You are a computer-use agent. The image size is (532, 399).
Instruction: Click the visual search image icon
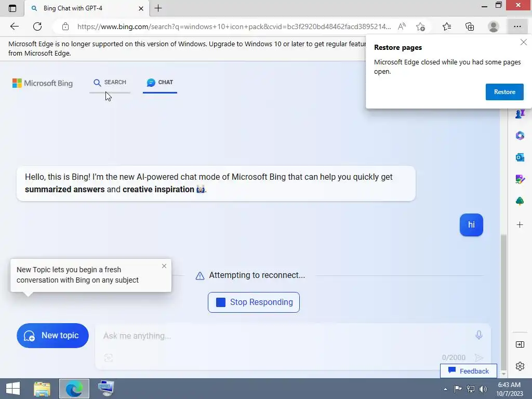(108, 357)
